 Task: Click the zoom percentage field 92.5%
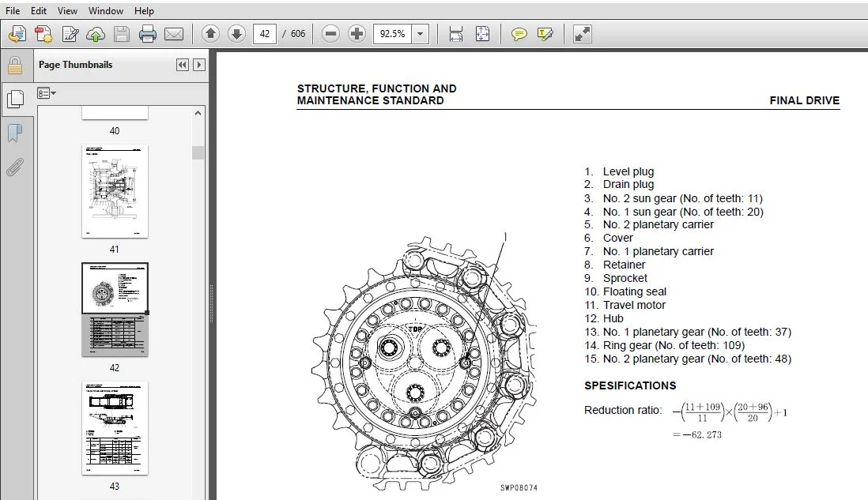point(392,34)
